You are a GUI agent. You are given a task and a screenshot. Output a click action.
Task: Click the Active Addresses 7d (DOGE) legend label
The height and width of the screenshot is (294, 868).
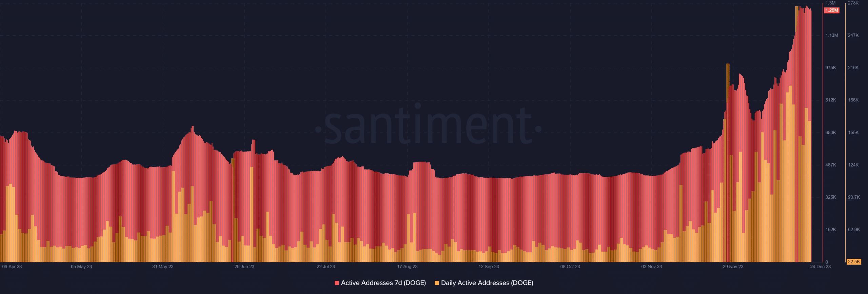pyautogui.click(x=383, y=283)
